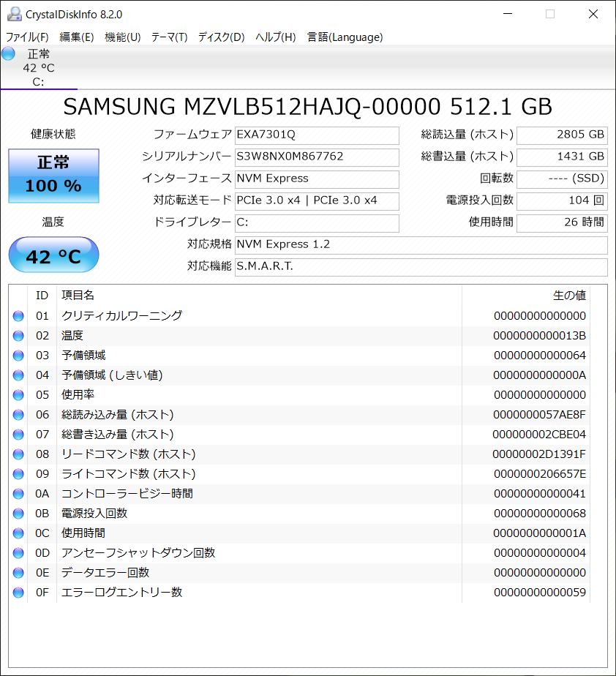Screen dimensions: 616x676
Task: Click the status orb for リードコマンド数 row
Action: [x=18, y=454]
